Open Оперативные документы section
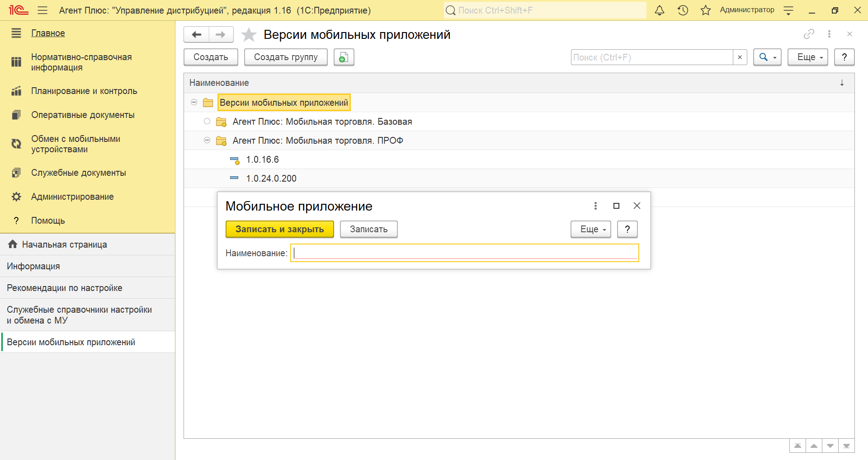The image size is (868, 460). [x=83, y=115]
